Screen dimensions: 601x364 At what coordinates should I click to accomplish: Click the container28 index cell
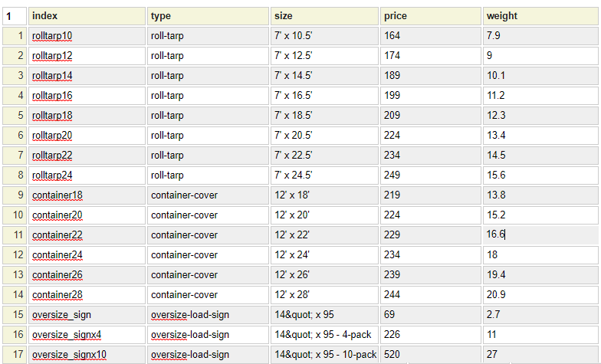click(86, 295)
